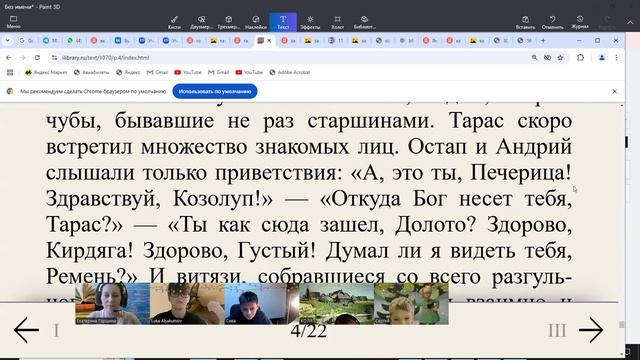This screenshot has width=640, height=360.
Task: Bookmark this page with the star
Action: tap(560, 58)
